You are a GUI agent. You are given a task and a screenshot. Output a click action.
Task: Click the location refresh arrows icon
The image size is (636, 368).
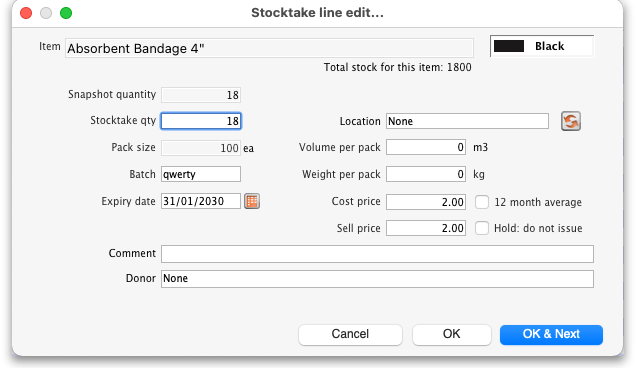[571, 121]
